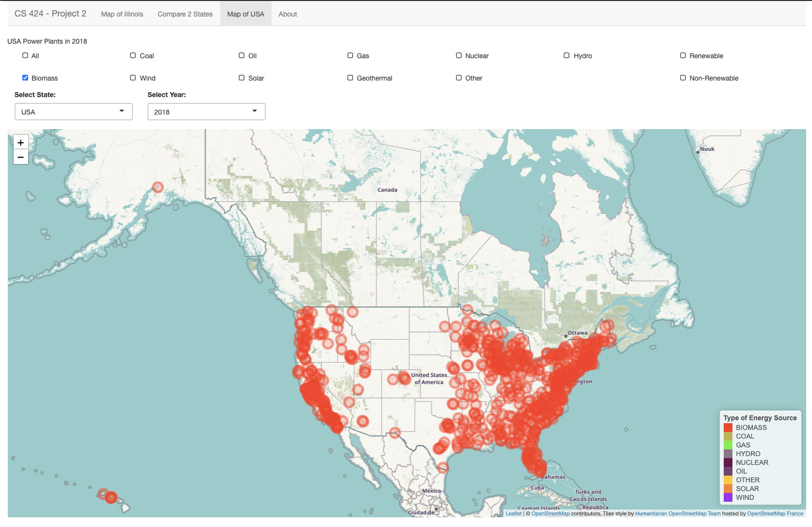Enable the Hydro checkbox
Viewport: 812px width, 527px height.
pos(567,55)
